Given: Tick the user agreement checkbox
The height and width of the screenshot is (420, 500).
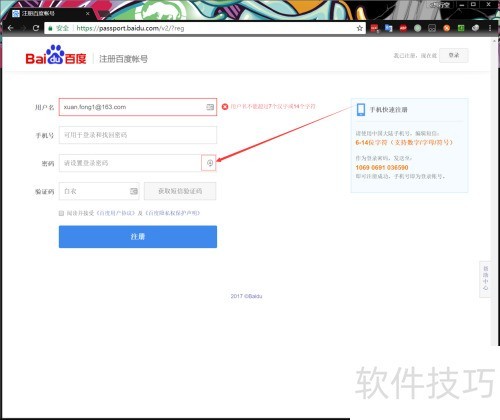Looking at the screenshot, I should click(61, 213).
